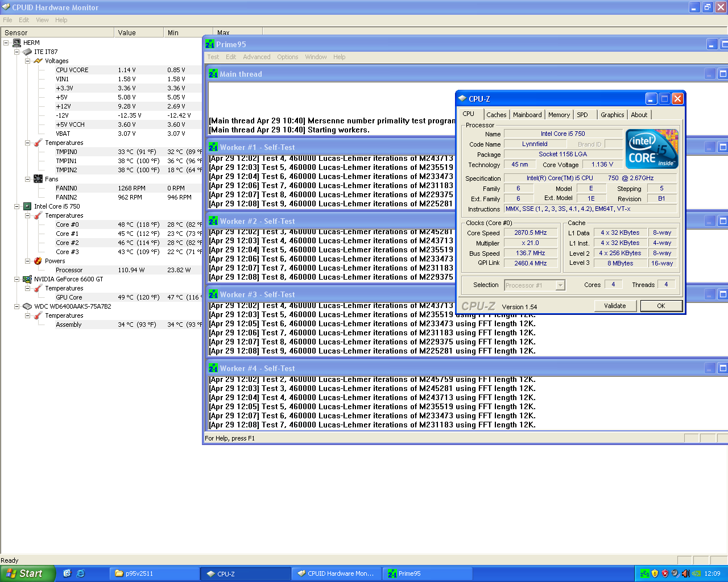Click the Voltages lightning icon
The image size is (728, 582).
[38, 61]
